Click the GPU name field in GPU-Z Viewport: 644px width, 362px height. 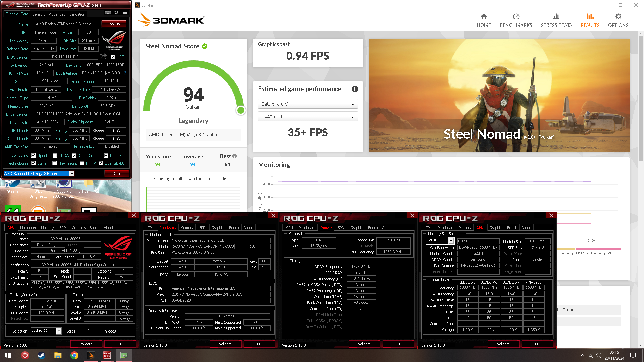click(x=64, y=24)
